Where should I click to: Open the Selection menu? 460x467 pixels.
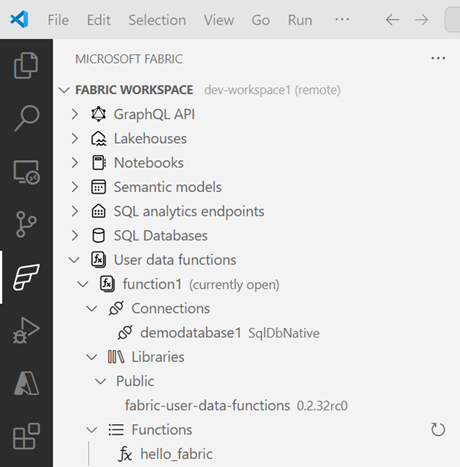157,20
